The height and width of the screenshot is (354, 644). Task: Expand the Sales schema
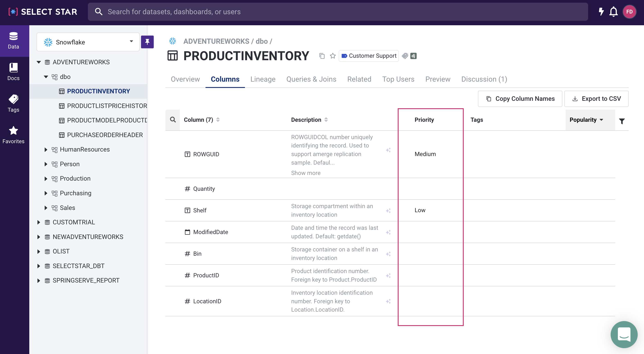tap(46, 208)
